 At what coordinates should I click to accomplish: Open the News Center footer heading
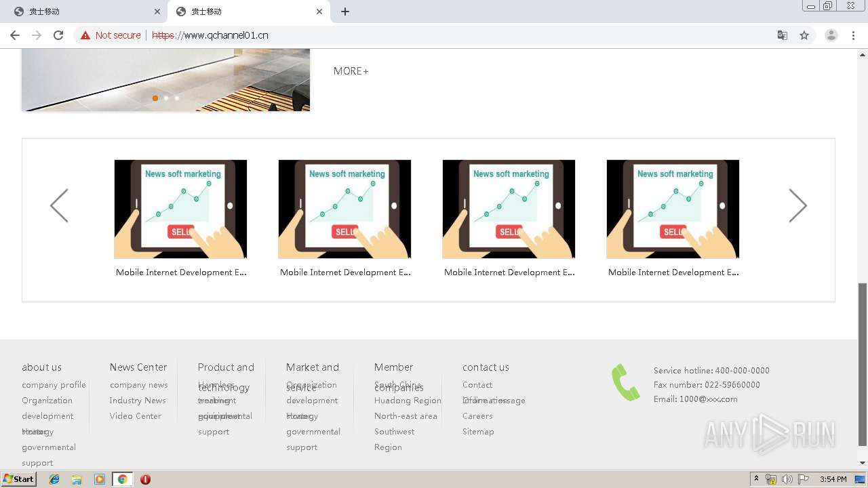(138, 367)
